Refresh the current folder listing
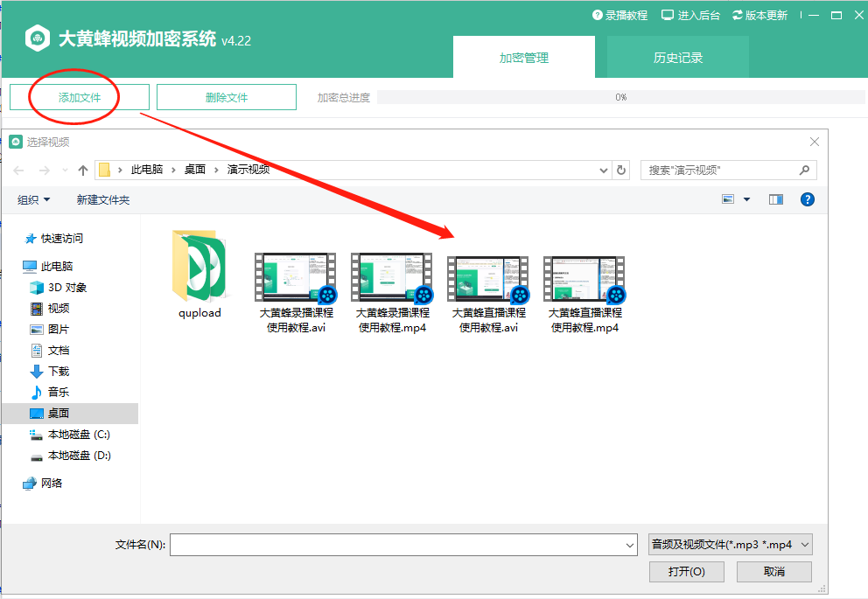The width and height of the screenshot is (868, 599). tap(621, 171)
